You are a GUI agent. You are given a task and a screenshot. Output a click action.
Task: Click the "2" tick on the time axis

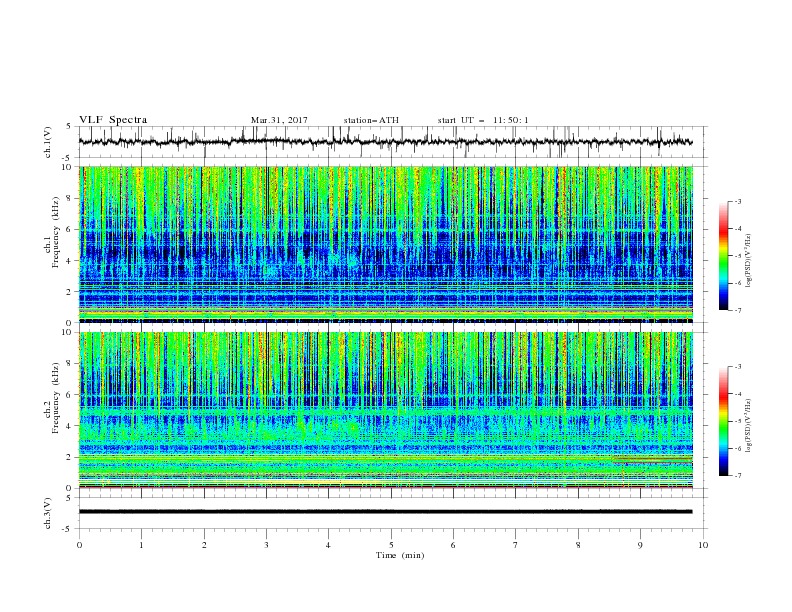coord(204,545)
